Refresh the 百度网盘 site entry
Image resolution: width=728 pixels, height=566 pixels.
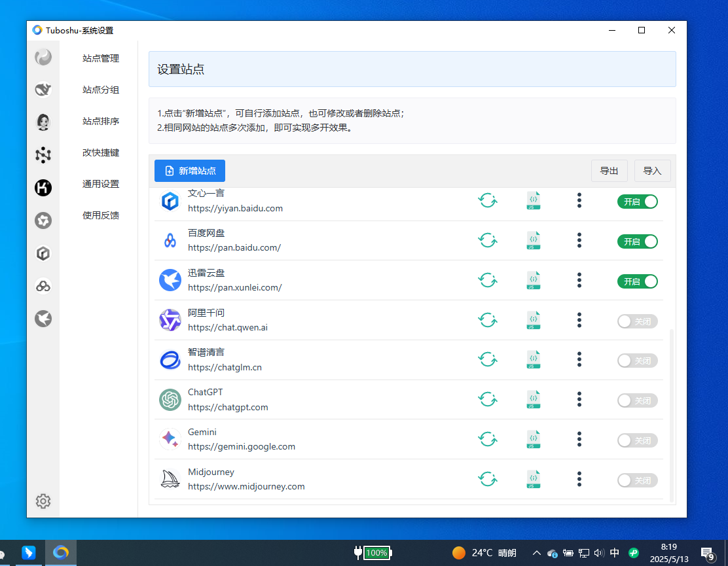coord(488,240)
